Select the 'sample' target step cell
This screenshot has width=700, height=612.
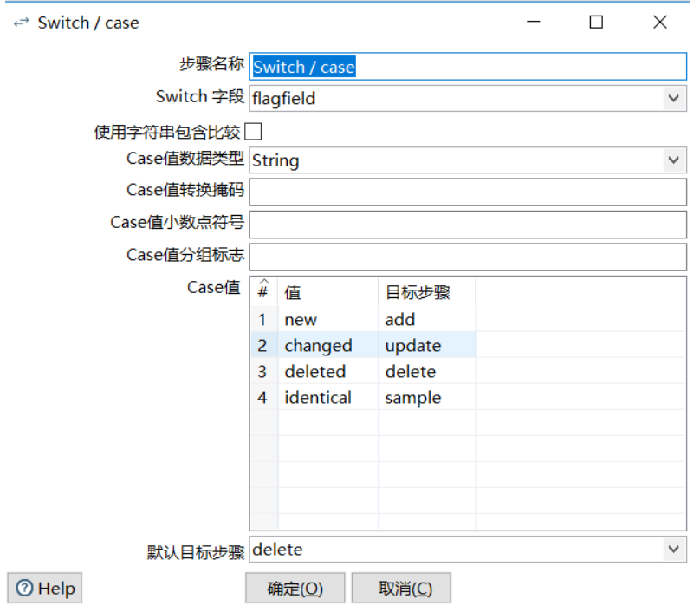(427, 397)
